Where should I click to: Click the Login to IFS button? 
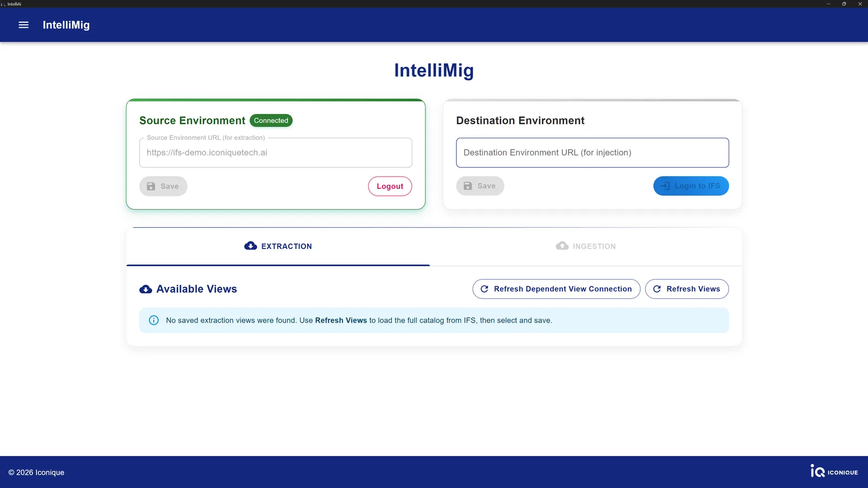coord(691,186)
